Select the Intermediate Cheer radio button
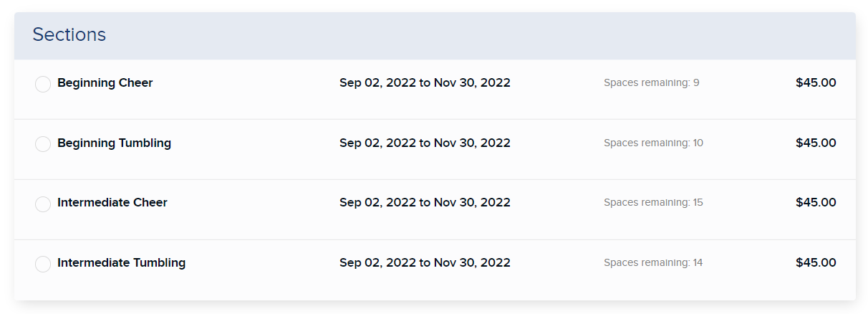The image size is (868, 314). click(43, 204)
